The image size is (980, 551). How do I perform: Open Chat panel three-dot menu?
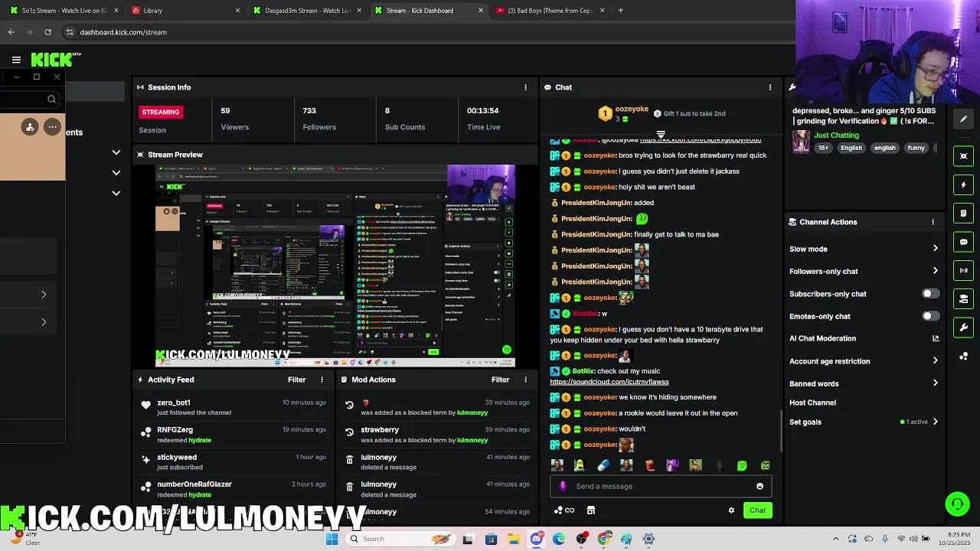(769, 87)
